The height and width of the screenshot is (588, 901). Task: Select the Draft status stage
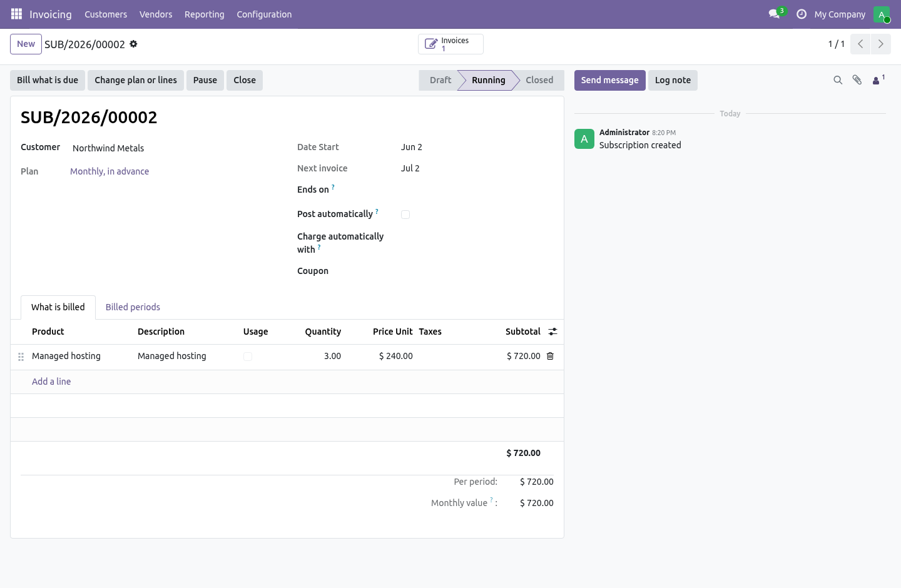point(440,80)
